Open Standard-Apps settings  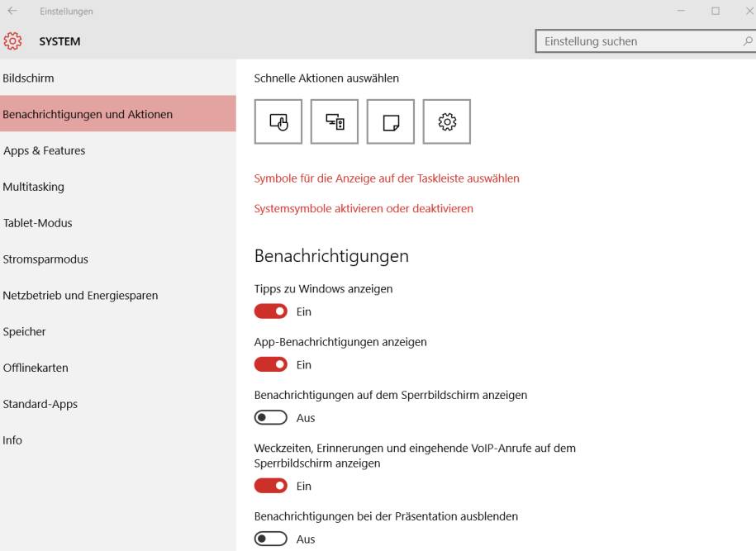(x=118, y=404)
